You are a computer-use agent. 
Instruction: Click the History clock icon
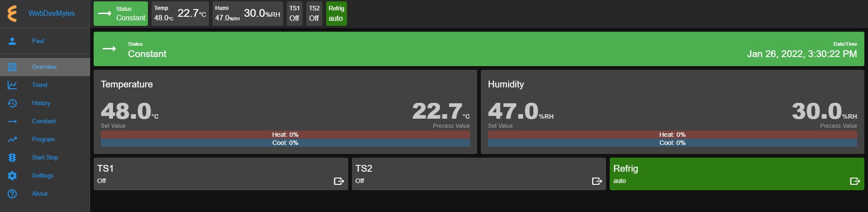coord(12,103)
